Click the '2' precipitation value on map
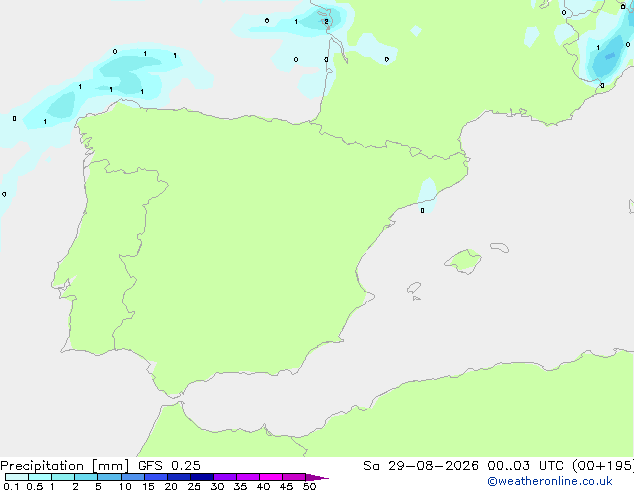The image size is (634, 490). (326, 22)
